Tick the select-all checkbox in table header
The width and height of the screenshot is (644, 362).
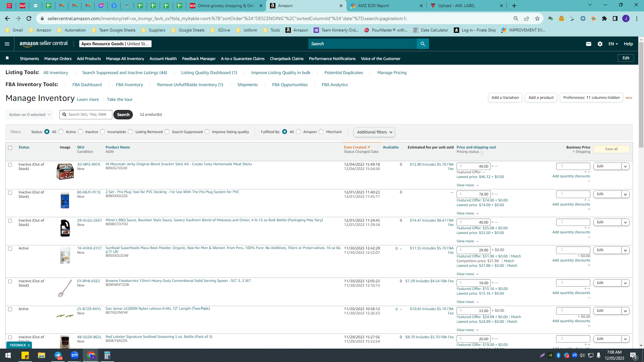10,148
